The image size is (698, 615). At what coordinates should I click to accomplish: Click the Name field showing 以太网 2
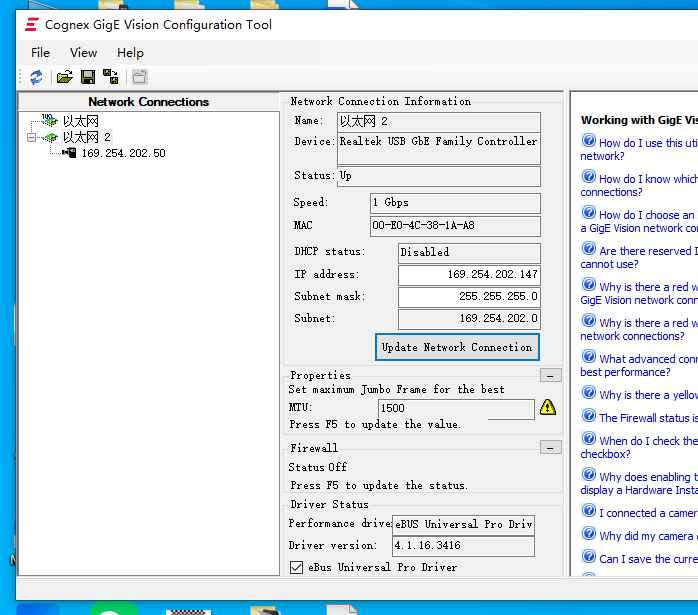point(439,121)
